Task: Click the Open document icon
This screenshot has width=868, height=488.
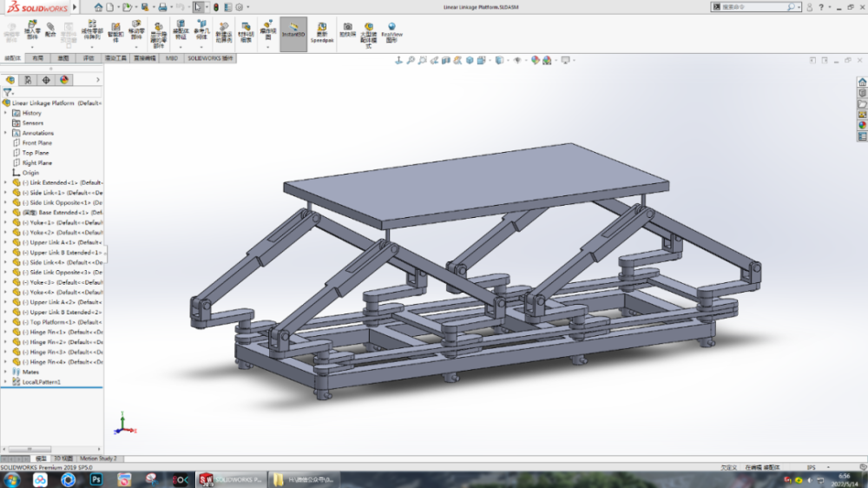Action: coord(127,7)
